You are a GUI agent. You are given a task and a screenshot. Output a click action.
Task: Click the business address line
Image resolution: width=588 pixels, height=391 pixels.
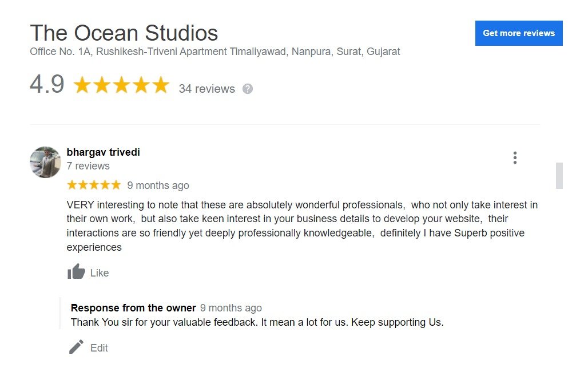(x=215, y=52)
